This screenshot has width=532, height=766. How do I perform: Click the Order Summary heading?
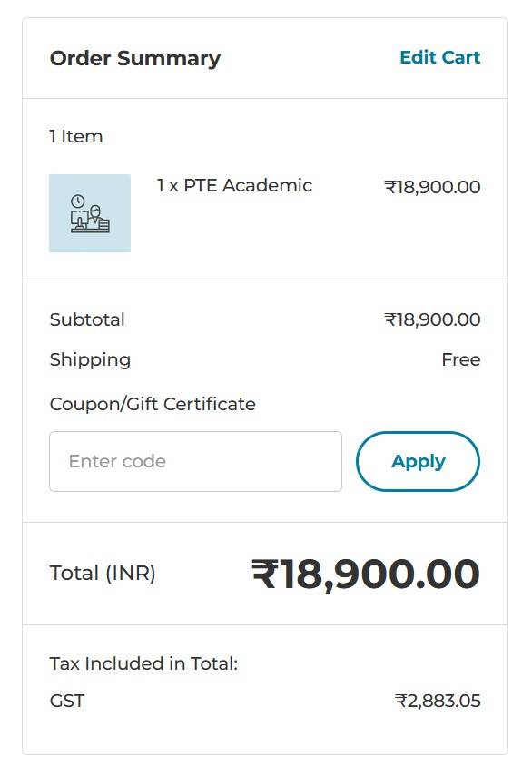pyautogui.click(x=134, y=58)
